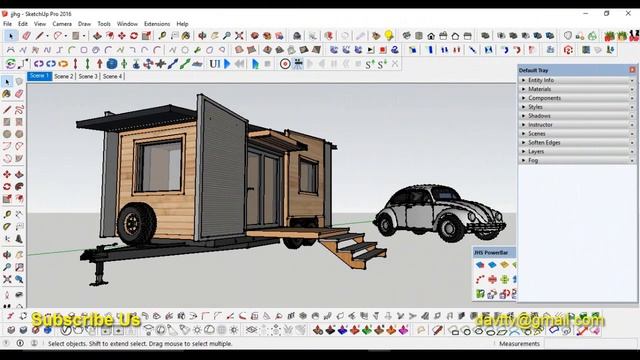Viewport: 640px width, 360px height.
Task: Click the Volkswagen Beetle car model
Action: point(439,213)
